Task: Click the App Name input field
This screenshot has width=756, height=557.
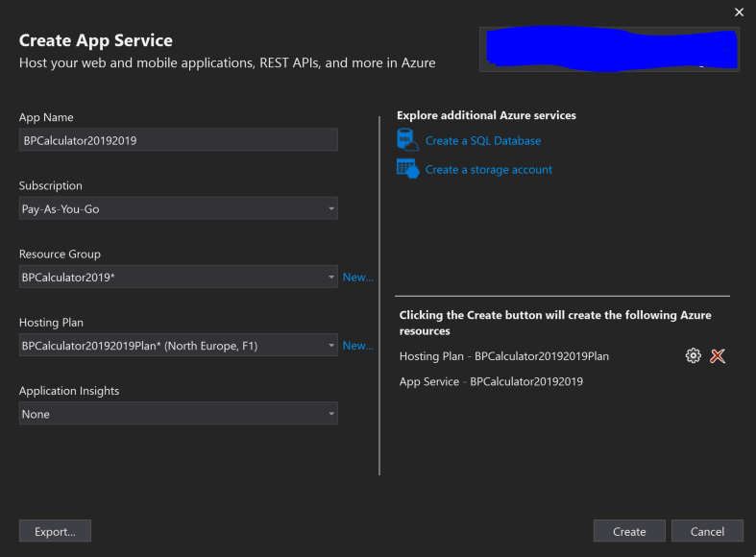Action: click(179, 140)
